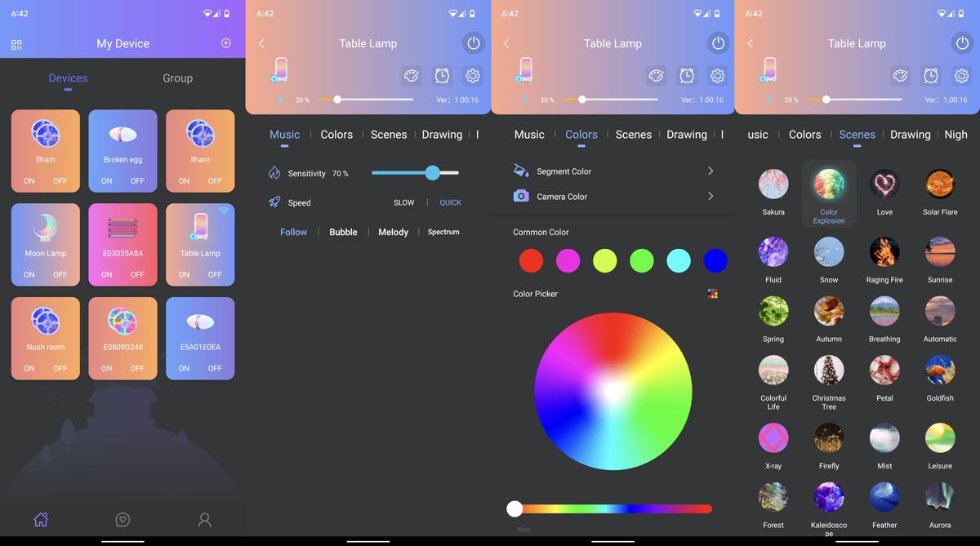Open the Table Lamp device card on My Device
The image size is (980, 546).
click(x=200, y=245)
